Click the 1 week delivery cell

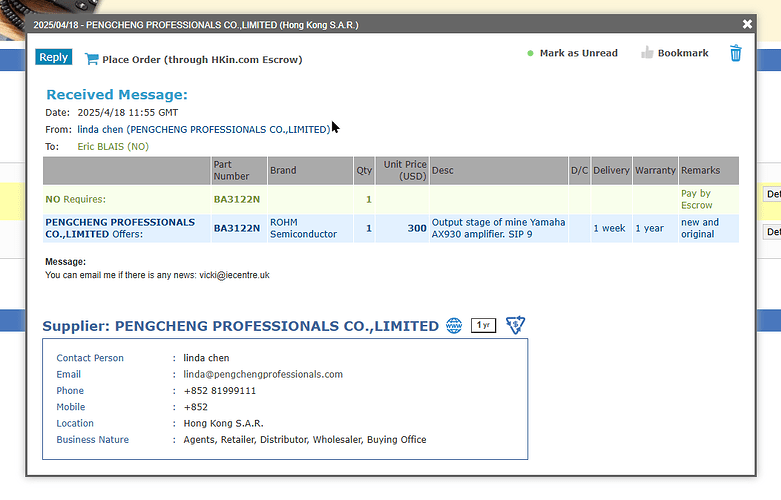(611, 229)
